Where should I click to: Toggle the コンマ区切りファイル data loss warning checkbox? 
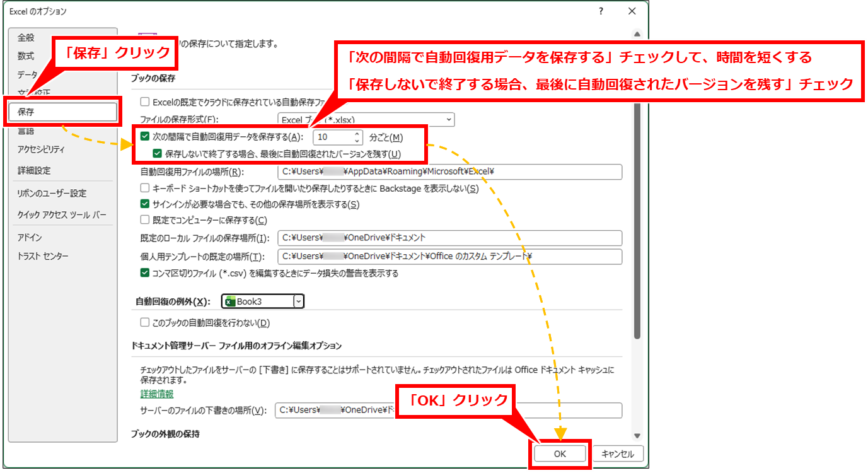[145, 273]
